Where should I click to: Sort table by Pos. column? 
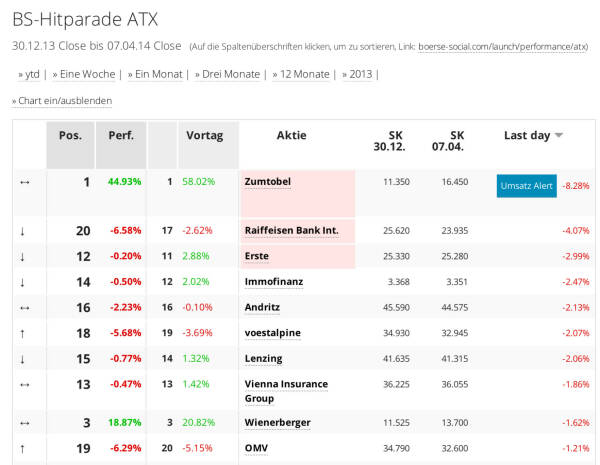click(70, 136)
